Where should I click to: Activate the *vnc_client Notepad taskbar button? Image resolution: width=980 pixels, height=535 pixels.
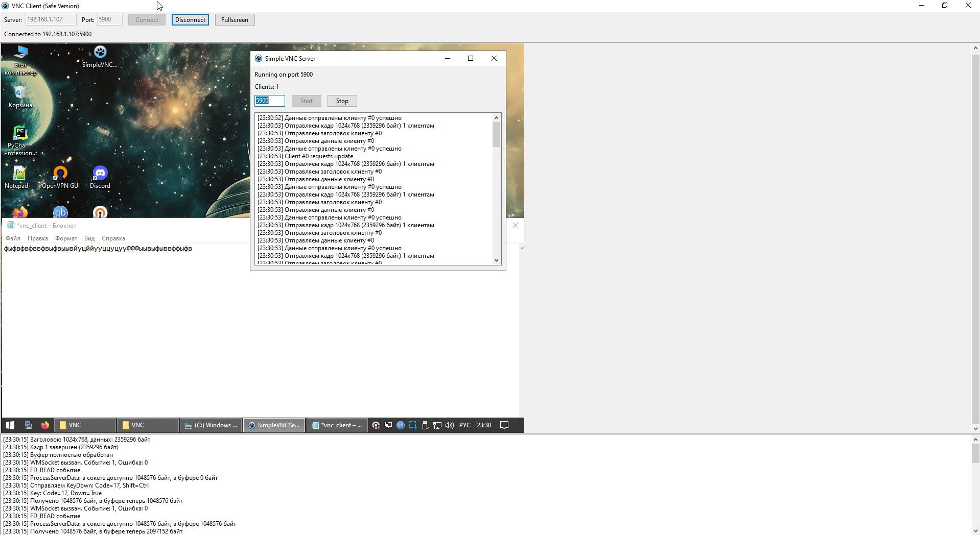[337, 425]
